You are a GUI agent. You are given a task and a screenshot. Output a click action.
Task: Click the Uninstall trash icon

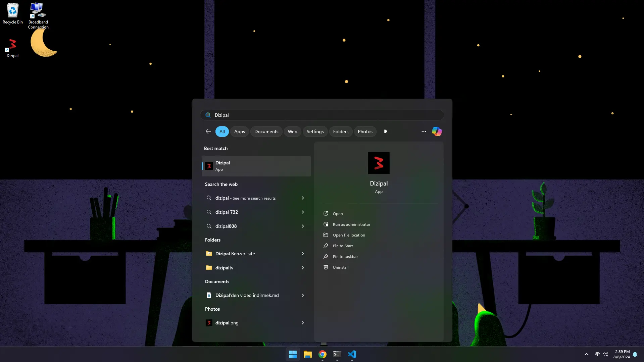[326, 267]
